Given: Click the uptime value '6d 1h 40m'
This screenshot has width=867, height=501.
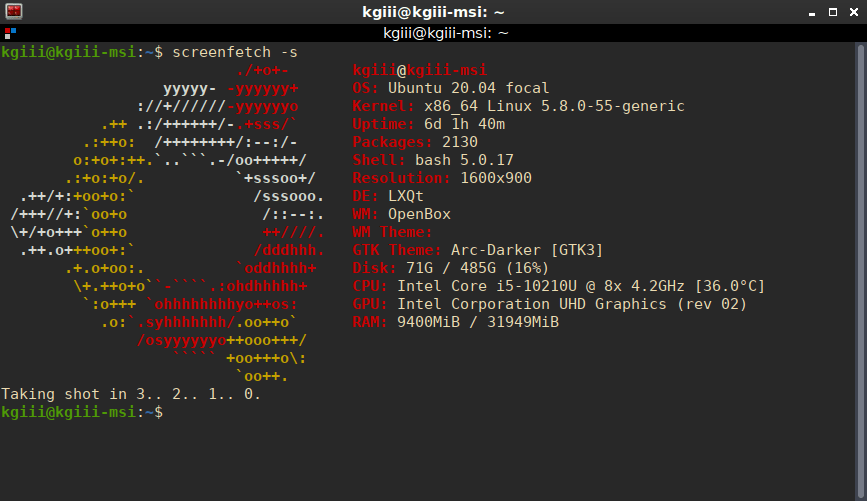Looking at the screenshot, I should [x=464, y=124].
